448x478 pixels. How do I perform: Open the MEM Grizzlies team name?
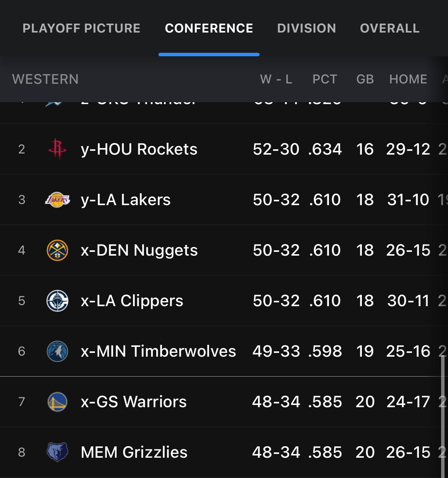(x=134, y=452)
